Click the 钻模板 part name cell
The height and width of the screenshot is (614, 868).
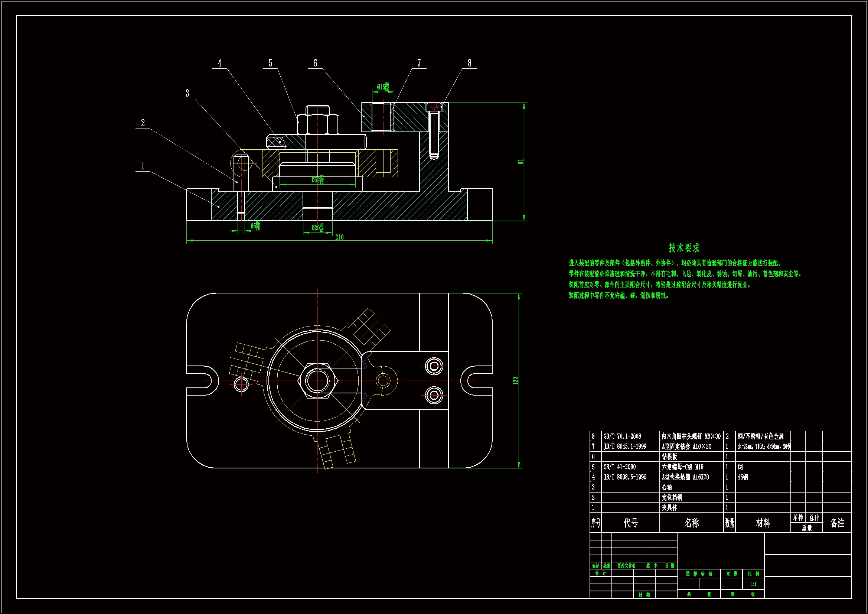point(669,457)
